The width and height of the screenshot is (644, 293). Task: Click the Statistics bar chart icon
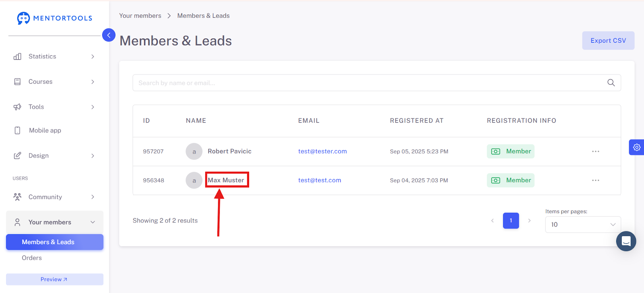(x=17, y=56)
